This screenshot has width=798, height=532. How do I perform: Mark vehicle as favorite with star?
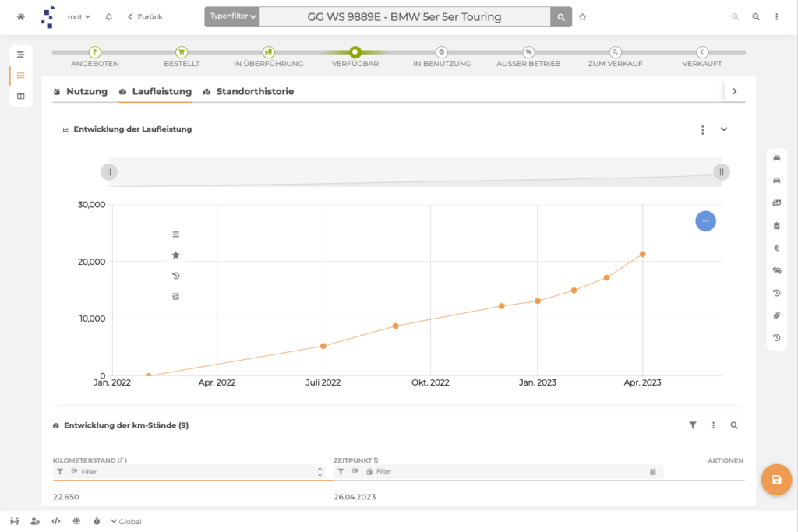(x=583, y=17)
